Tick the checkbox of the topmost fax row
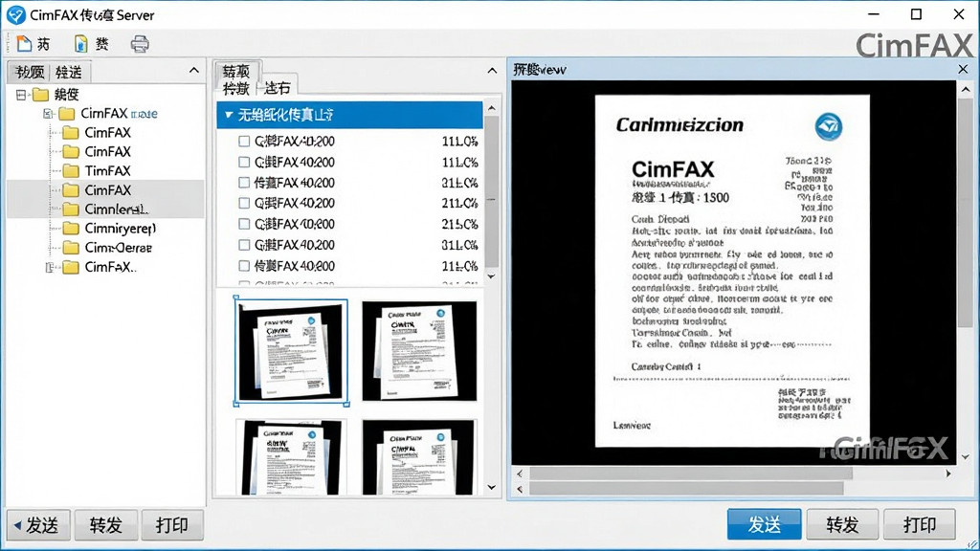Viewport: 980px width, 551px height. pos(244,142)
